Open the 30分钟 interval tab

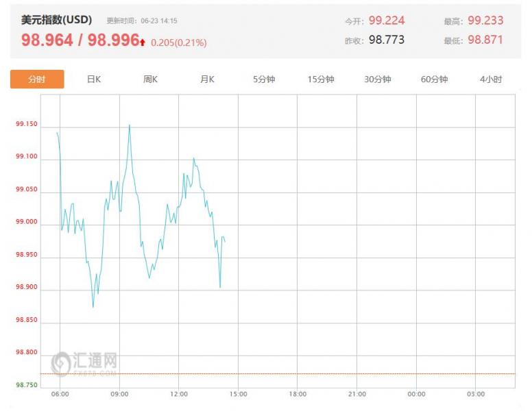(x=378, y=79)
